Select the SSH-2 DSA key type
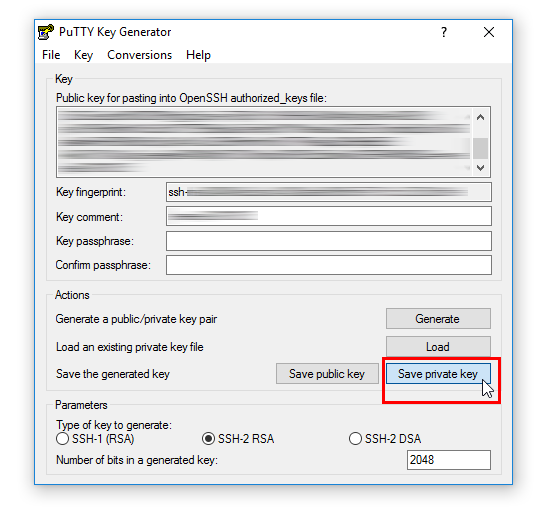The image size is (545, 509). click(x=355, y=438)
